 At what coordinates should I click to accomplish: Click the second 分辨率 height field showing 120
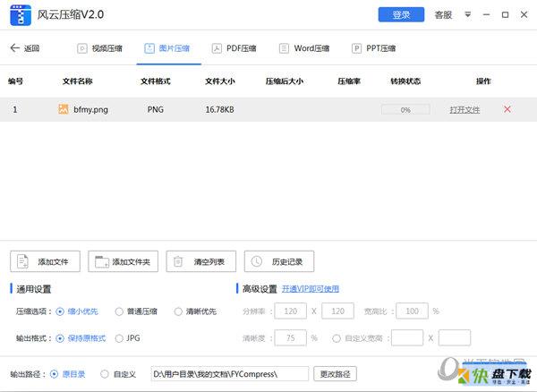[x=337, y=311]
